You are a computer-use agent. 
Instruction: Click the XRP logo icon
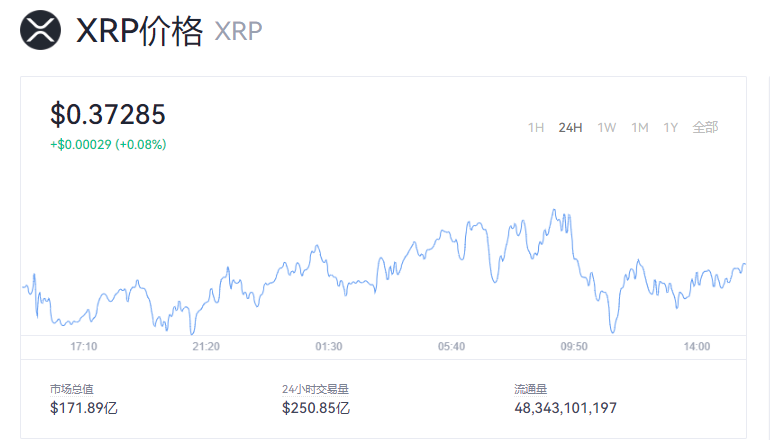[x=40, y=30]
